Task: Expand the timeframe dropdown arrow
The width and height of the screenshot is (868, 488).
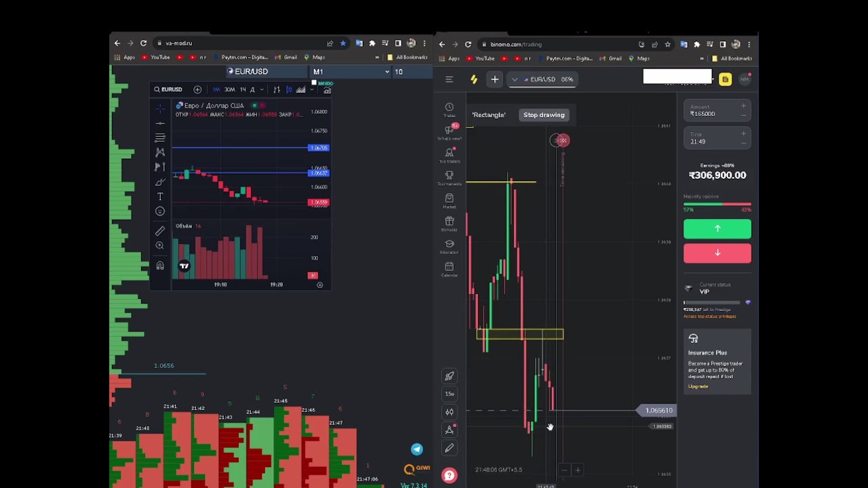Action: tap(261, 89)
